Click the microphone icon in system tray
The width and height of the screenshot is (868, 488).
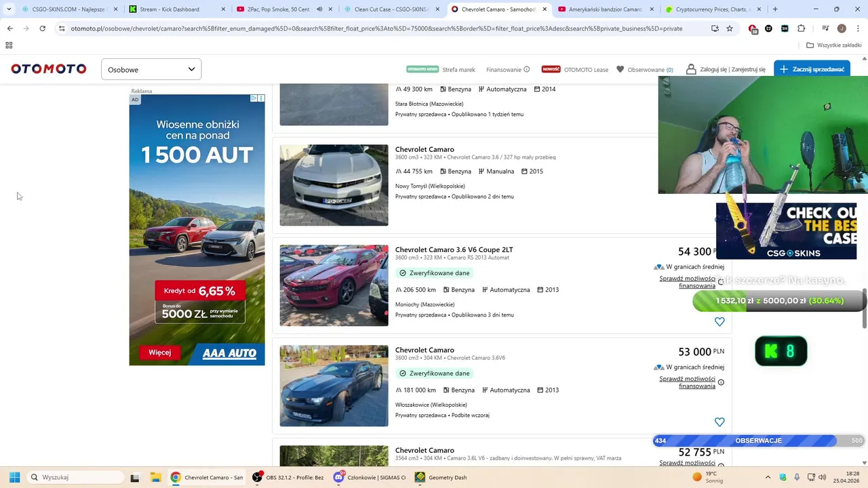point(797,477)
